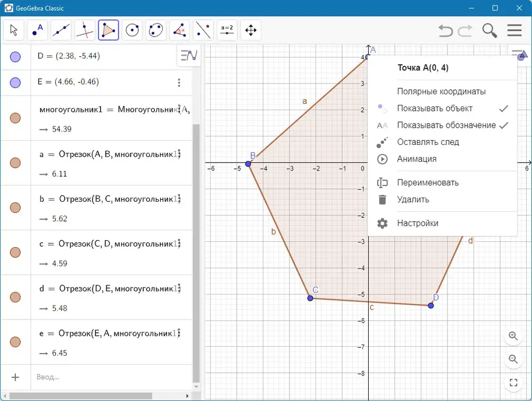The height and width of the screenshot is (401, 532).
Task: Open the search magnifier
Action: coord(489,30)
